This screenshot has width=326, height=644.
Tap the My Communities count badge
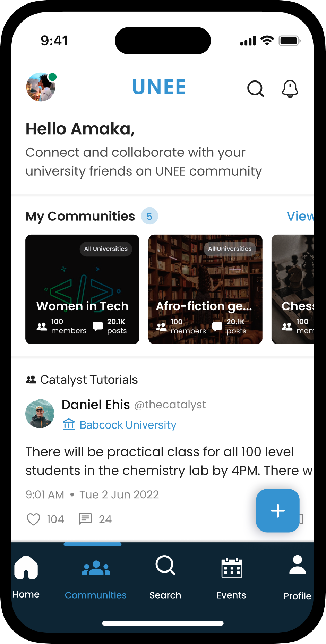coord(149,216)
